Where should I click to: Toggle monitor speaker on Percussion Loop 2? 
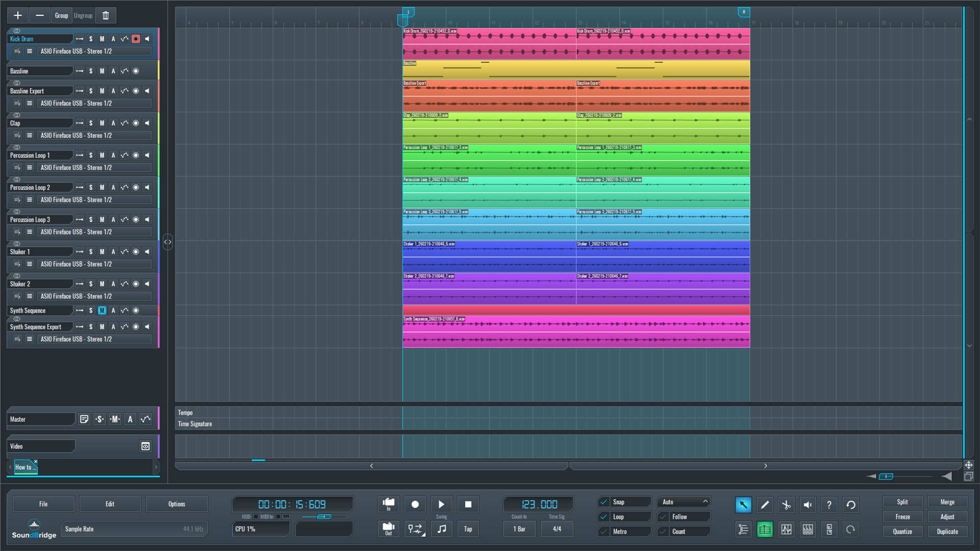click(x=147, y=187)
